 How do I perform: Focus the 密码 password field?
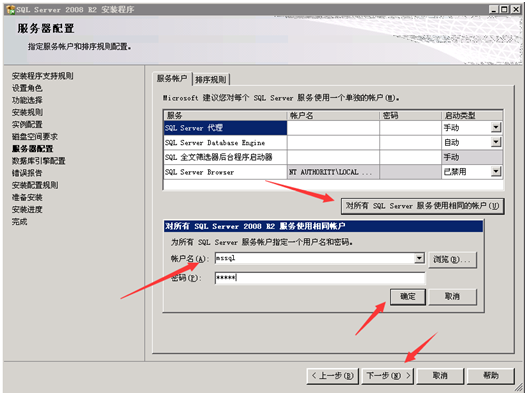tap(320, 278)
